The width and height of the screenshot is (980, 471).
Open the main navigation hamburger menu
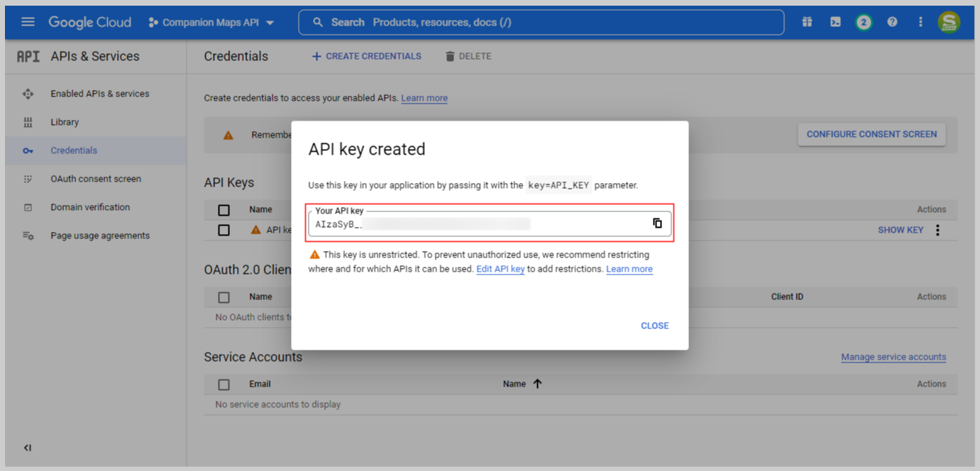point(28,22)
